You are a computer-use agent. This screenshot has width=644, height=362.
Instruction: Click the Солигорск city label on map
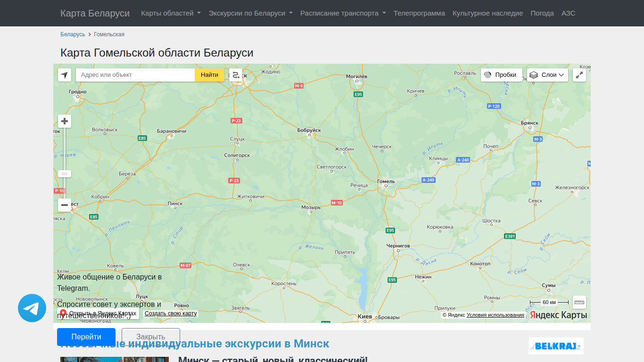coord(237,155)
